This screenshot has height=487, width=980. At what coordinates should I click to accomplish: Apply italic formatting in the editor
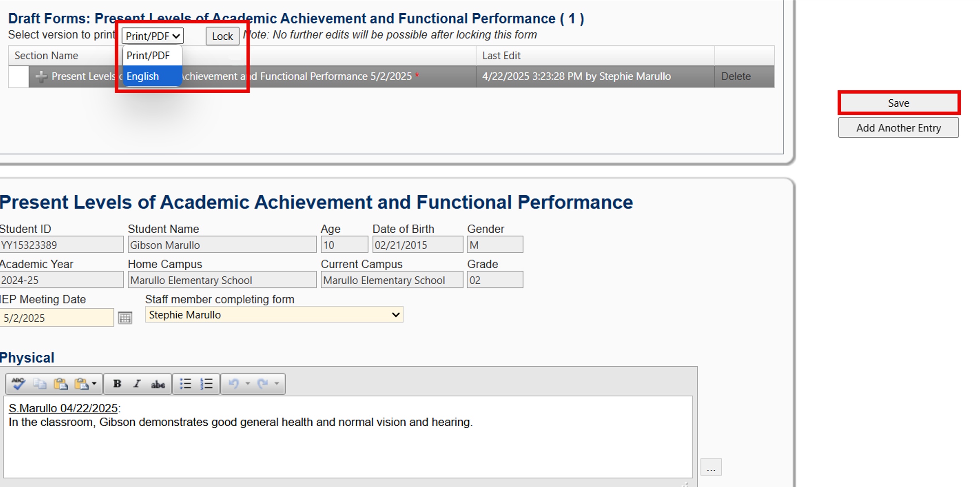(x=137, y=384)
